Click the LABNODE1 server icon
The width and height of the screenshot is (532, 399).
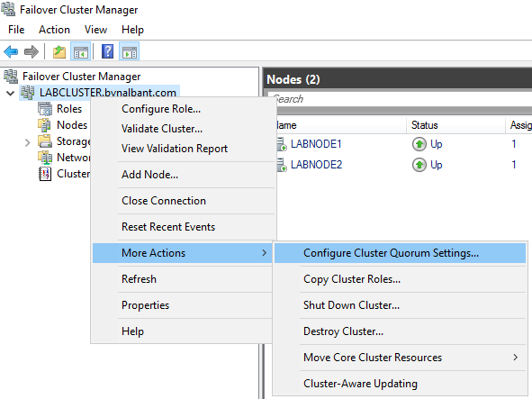282,144
